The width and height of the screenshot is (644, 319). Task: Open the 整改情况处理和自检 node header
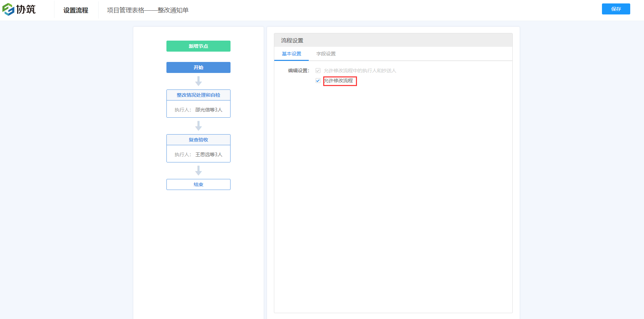[x=198, y=95]
